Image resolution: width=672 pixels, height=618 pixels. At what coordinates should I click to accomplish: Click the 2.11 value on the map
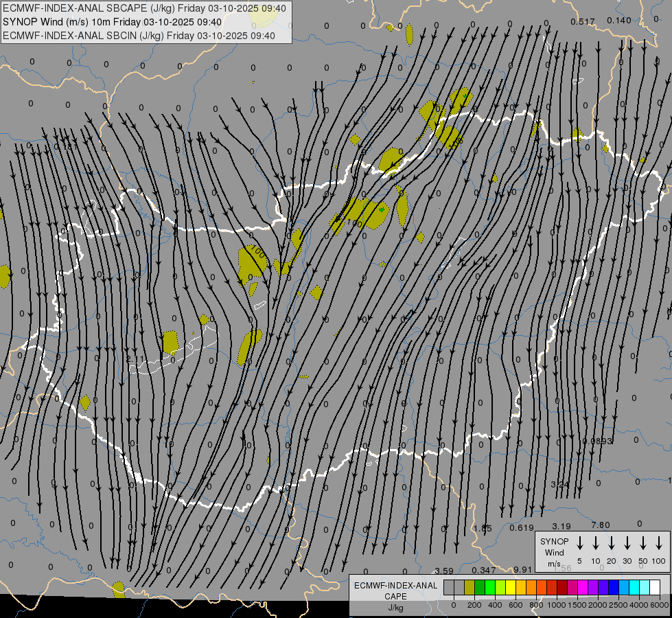coord(135,359)
